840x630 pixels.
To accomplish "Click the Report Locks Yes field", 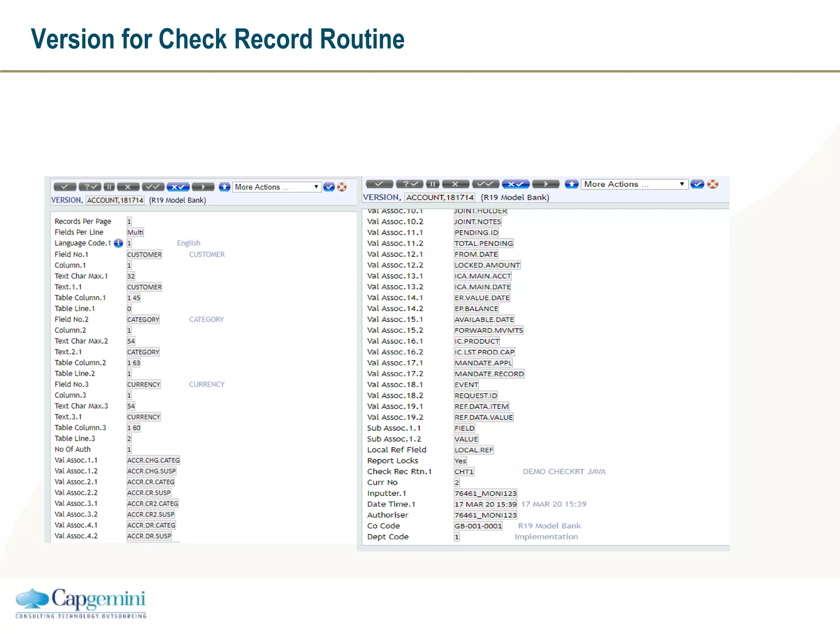I will (x=460, y=461).
